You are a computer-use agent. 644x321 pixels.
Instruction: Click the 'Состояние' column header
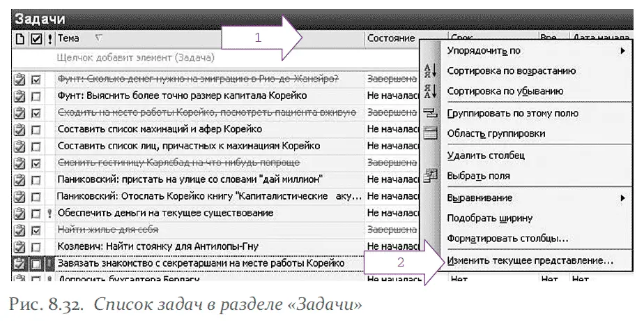392,38
